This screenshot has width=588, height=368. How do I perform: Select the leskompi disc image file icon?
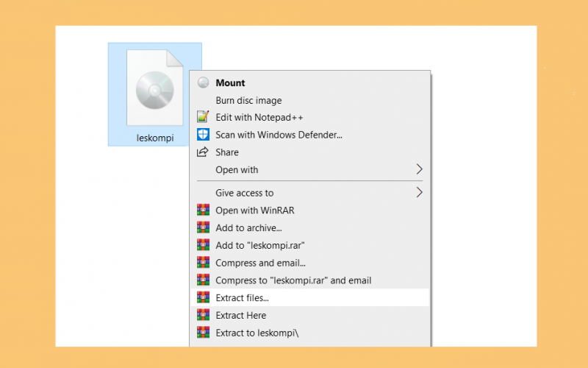tap(155, 88)
